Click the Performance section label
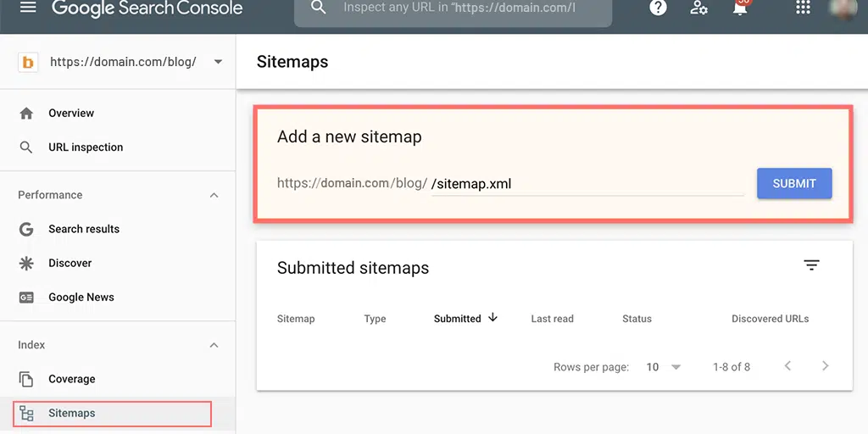This screenshot has height=434, width=868. (50, 196)
